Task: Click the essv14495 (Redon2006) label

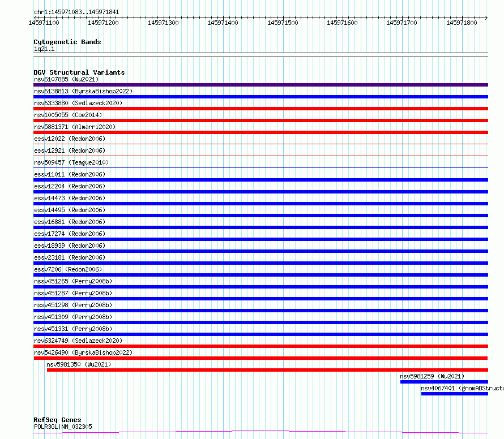Action: [70, 210]
